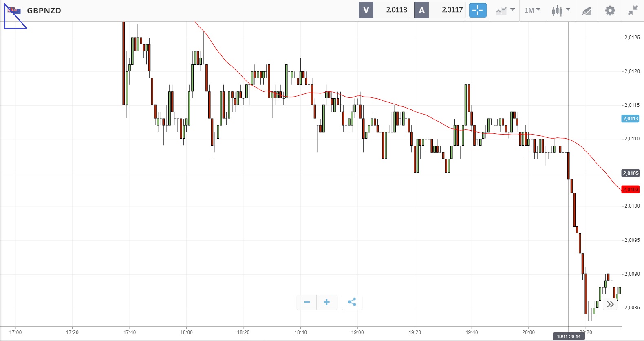
Task: Click the A buy button
Action: (x=421, y=10)
